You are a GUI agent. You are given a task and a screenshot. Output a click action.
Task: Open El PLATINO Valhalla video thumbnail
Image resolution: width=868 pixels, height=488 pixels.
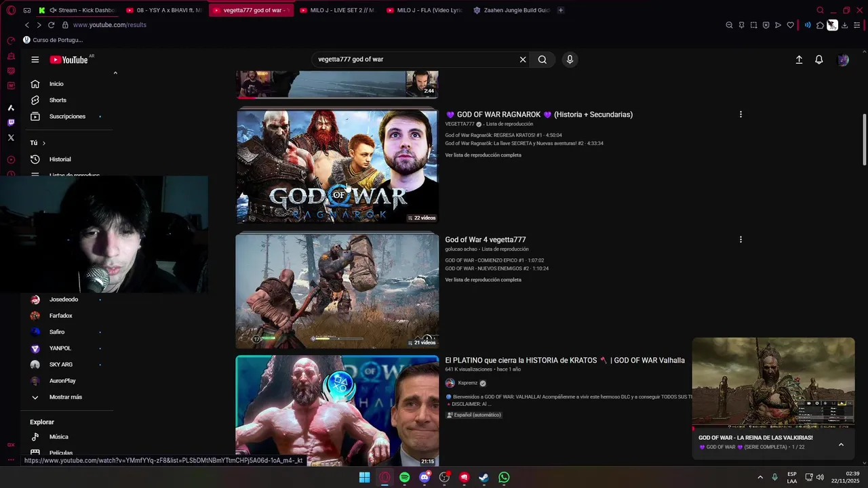click(337, 411)
